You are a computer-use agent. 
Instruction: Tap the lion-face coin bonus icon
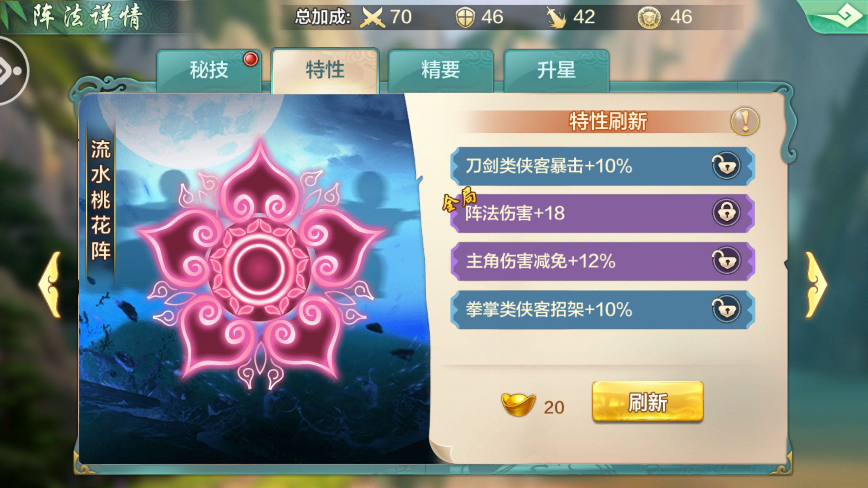[649, 18]
